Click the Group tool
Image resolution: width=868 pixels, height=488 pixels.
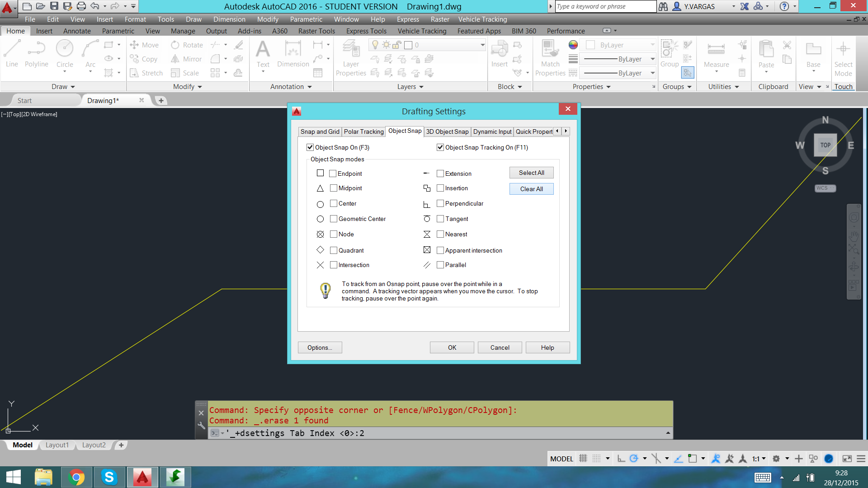click(670, 53)
